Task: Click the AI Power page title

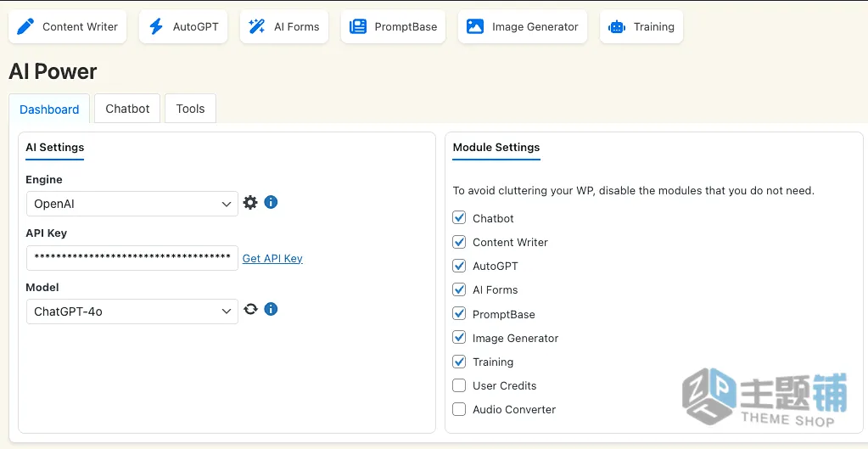Action: (x=53, y=71)
